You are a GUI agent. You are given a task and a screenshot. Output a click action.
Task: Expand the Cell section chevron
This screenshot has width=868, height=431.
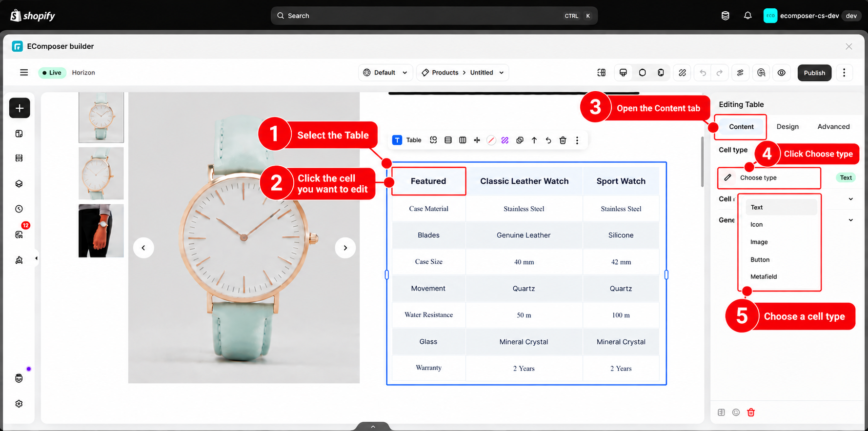[851, 199]
